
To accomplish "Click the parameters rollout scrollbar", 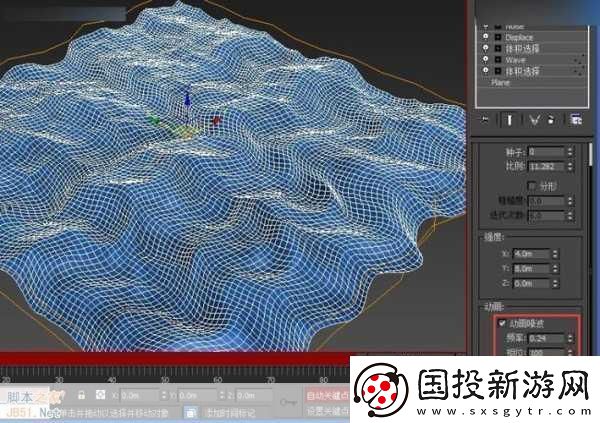I will [590, 155].
